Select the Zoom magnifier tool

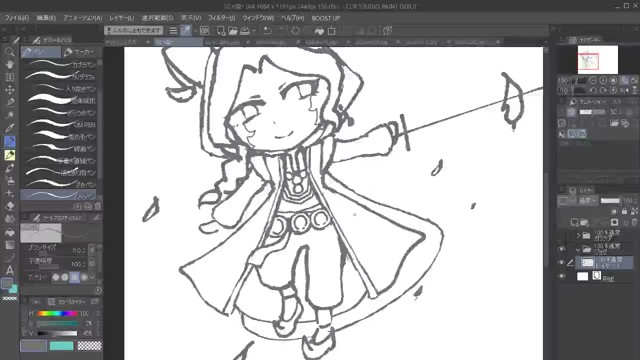pyautogui.click(x=9, y=52)
